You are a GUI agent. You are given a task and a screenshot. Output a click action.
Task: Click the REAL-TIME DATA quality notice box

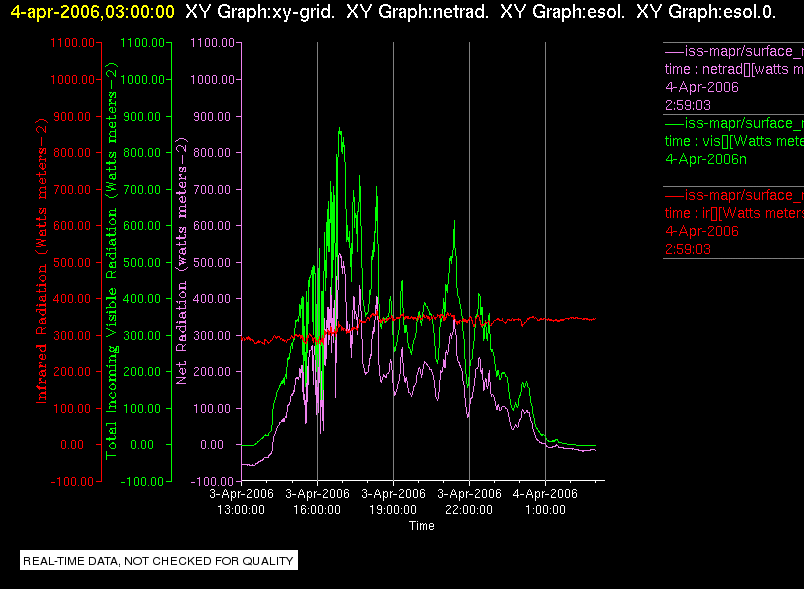159,560
